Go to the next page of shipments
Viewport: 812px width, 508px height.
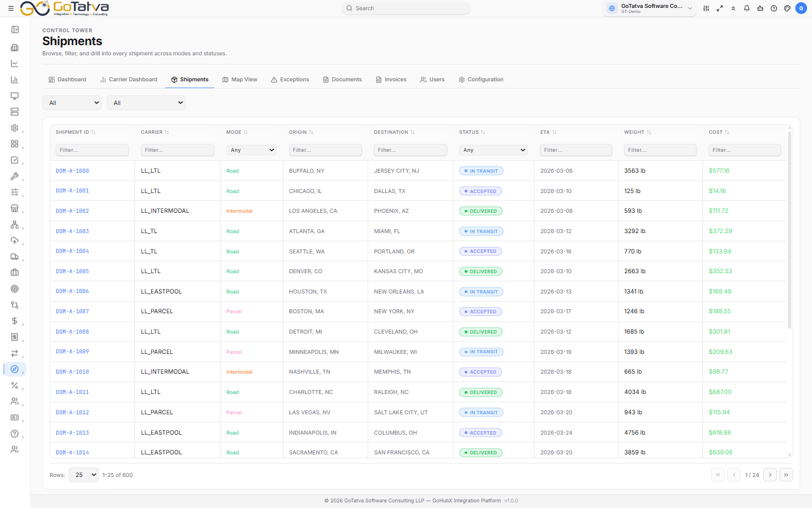[x=770, y=475]
